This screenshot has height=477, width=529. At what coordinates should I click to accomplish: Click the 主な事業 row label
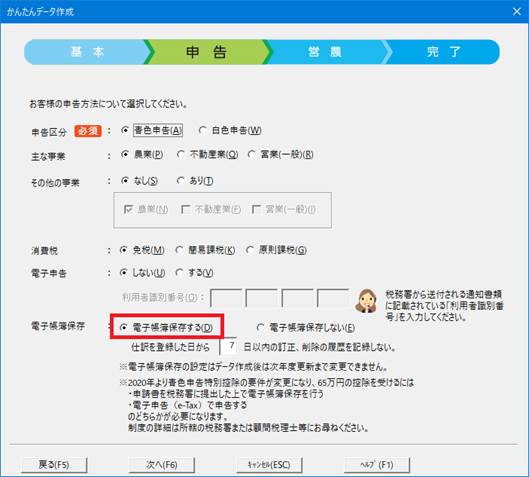click(x=48, y=157)
